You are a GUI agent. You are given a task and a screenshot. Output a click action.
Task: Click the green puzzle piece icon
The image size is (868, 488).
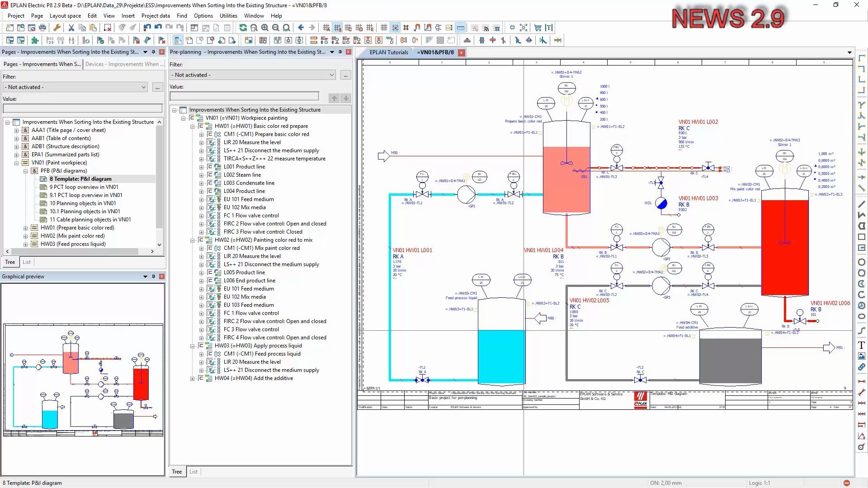35,41
